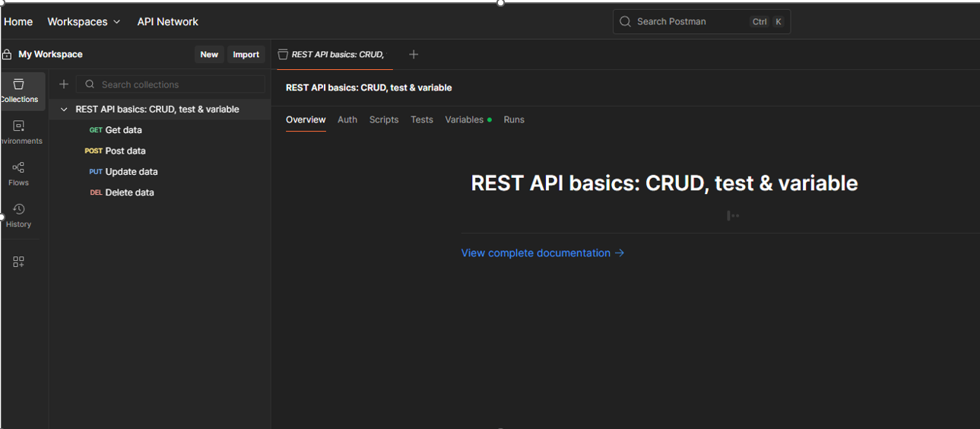Click the Import button
Viewport: 980px width, 429px height.
[246, 55]
